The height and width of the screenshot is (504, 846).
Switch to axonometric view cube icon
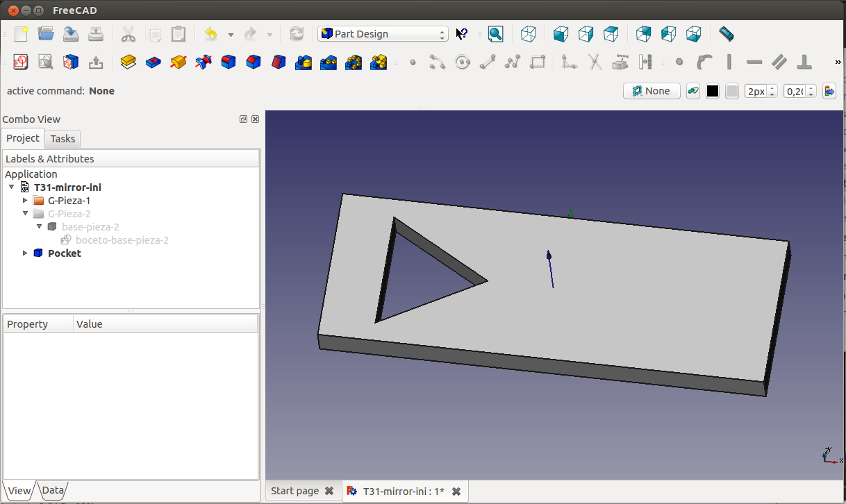coord(529,34)
